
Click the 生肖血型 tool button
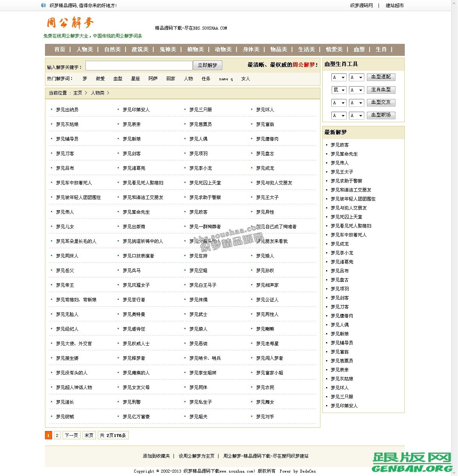[x=381, y=90]
